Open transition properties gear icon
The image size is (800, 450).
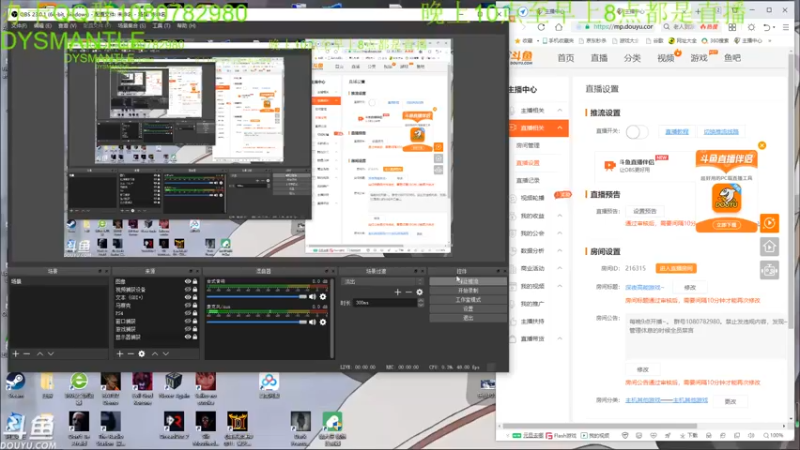click(x=419, y=292)
